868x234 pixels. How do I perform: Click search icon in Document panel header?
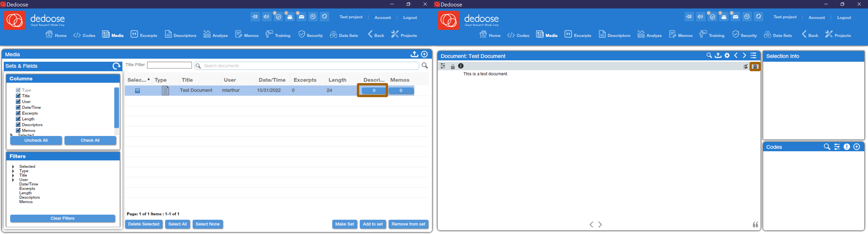709,56
